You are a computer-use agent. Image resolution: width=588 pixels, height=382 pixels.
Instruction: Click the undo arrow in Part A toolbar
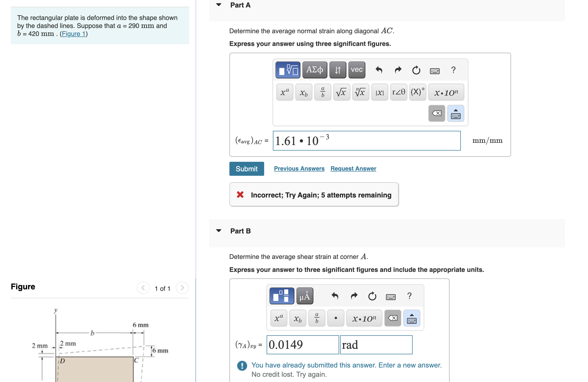[379, 70]
